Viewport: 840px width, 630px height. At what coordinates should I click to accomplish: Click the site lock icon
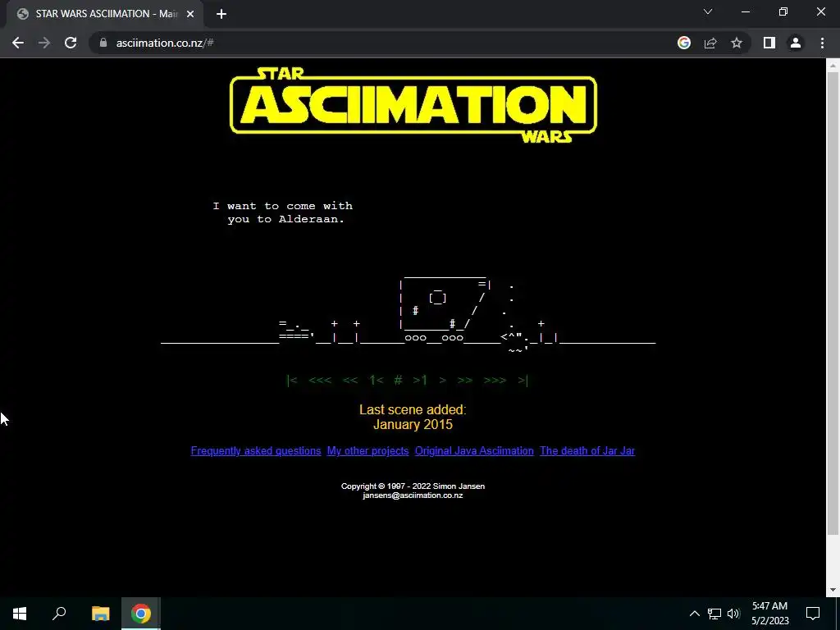[103, 43]
